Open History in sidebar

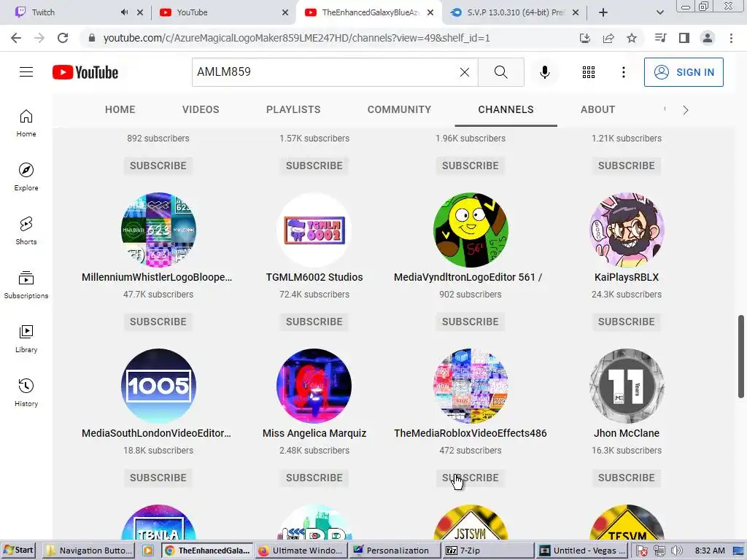point(26,393)
